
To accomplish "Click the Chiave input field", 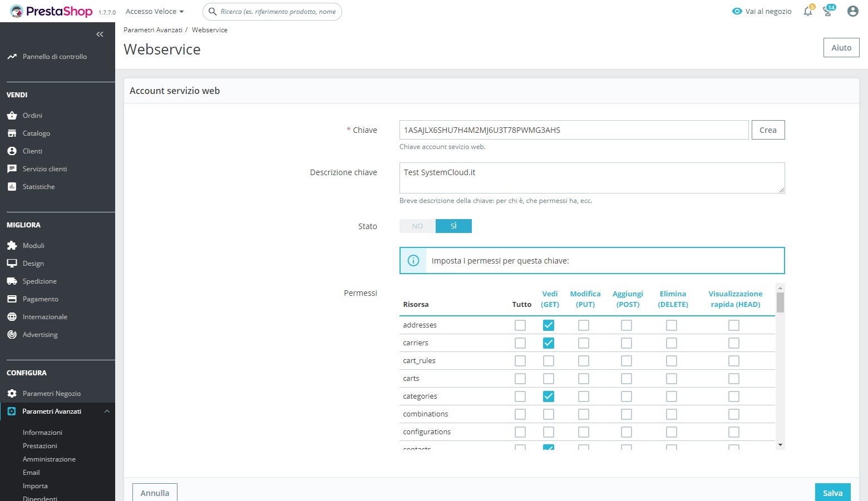I will (574, 130).
